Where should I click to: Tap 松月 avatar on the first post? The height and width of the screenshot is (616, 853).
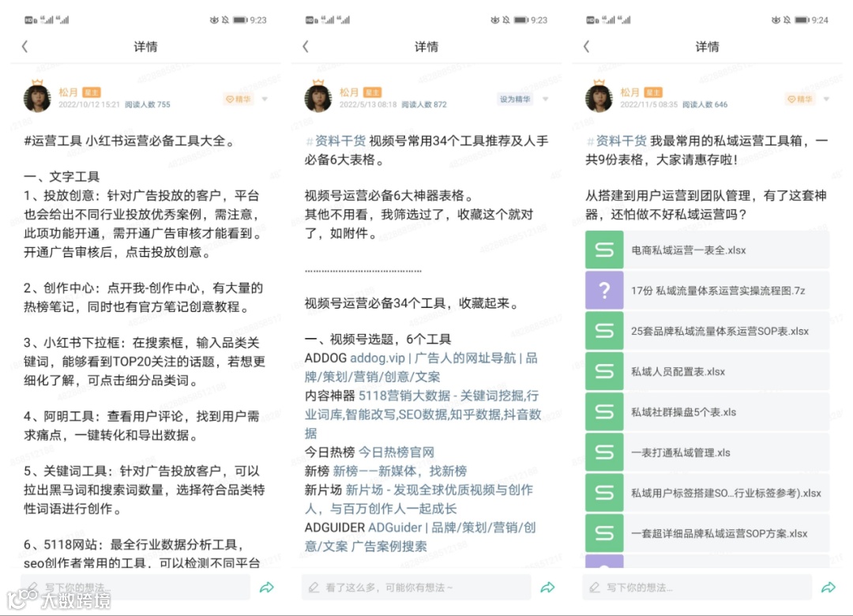[x=37, y=98]
